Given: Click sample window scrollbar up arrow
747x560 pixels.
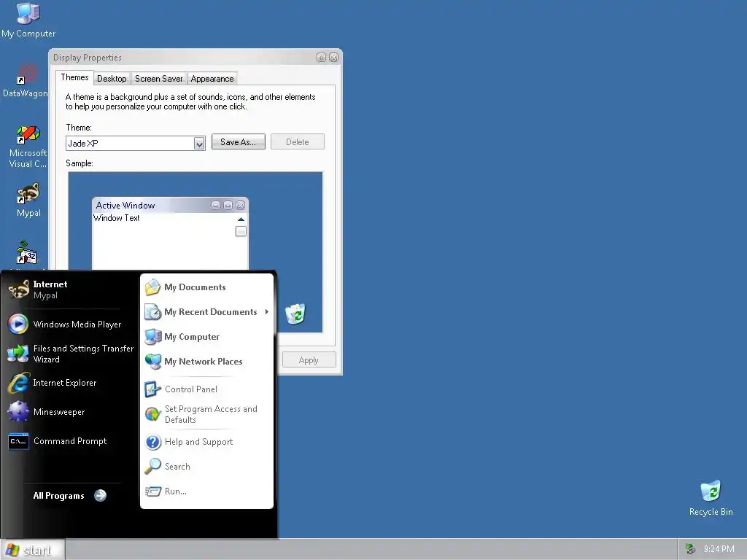Looking at the screenshot, I should pos(241,219).
